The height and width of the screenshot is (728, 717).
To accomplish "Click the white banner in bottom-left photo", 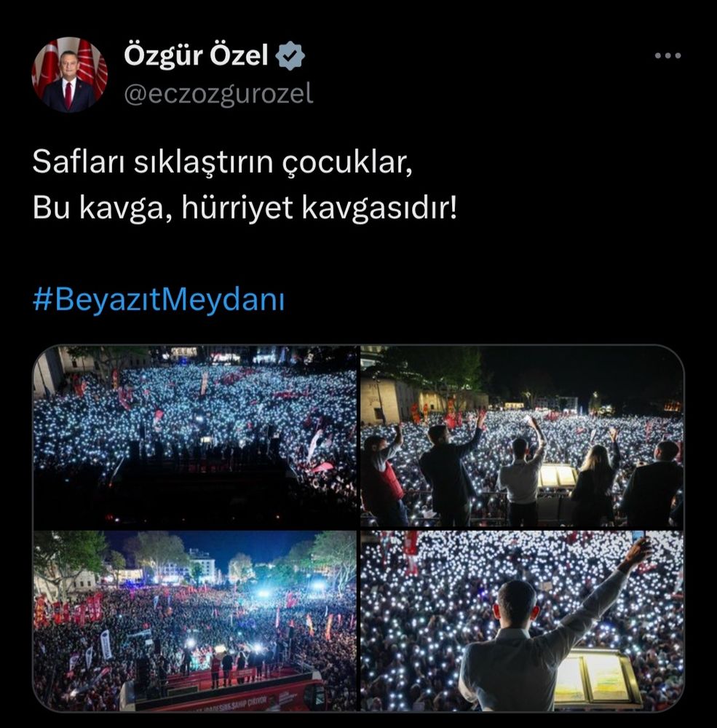I will tap(106, 644).
